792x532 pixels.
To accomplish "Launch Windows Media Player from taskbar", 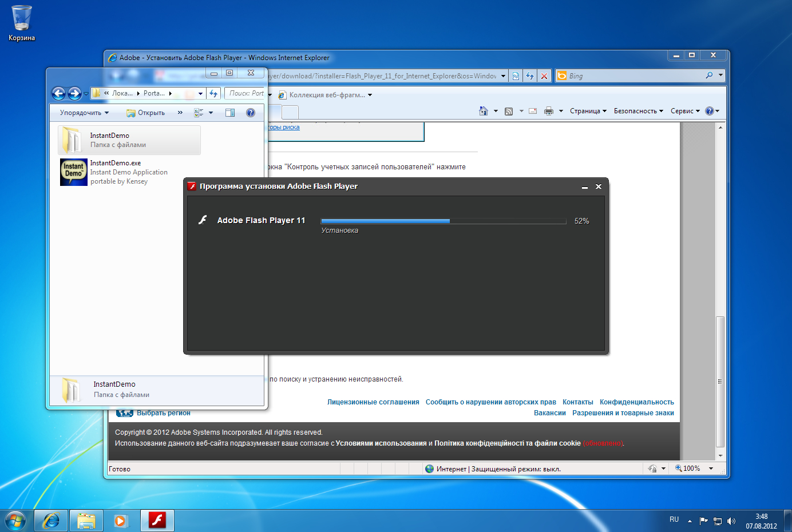I will 121,521.
